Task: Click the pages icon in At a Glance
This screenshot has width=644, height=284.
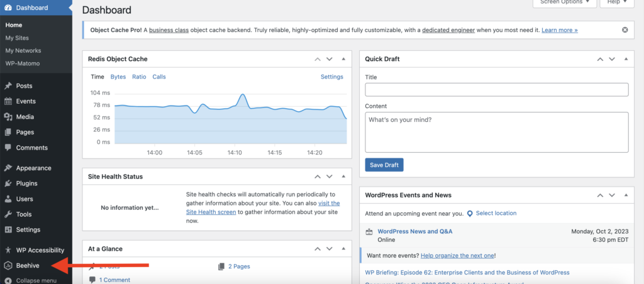Action: [x=221, y=266]
